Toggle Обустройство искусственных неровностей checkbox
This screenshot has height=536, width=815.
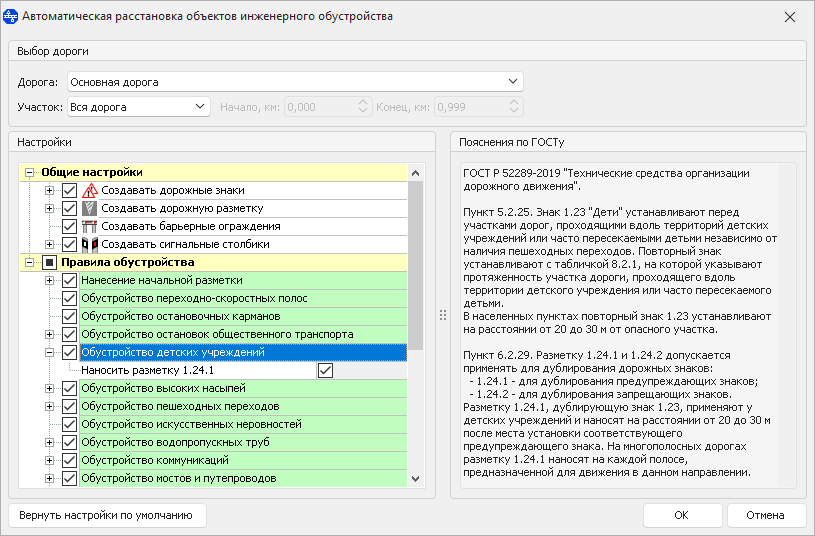(x=70, y=424)
